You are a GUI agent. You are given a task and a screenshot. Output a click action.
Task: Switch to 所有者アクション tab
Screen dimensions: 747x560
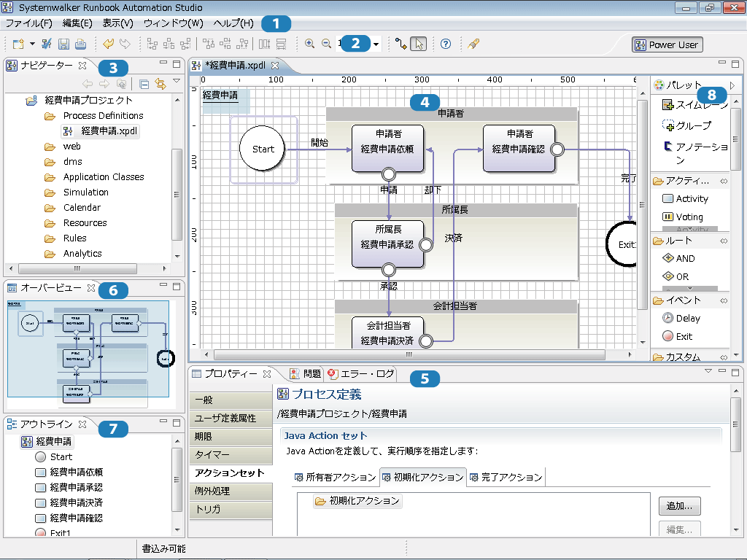tap(336, 477)
